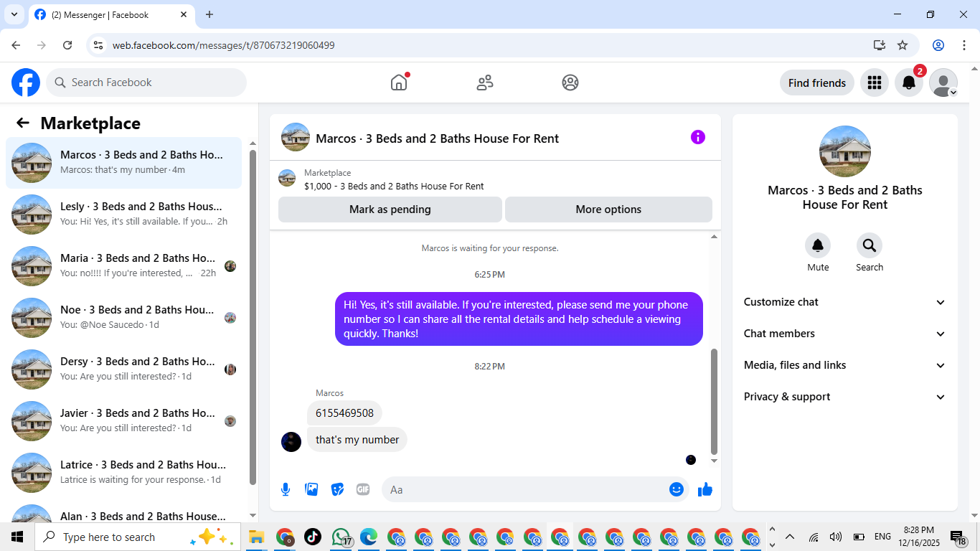Click the address bar URL

coord(224,45)
